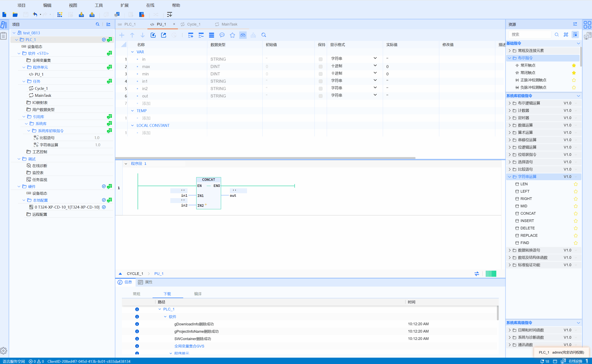
Task: Click the open project folder icon
Action: pyautogui.click(x=15, y=15)
